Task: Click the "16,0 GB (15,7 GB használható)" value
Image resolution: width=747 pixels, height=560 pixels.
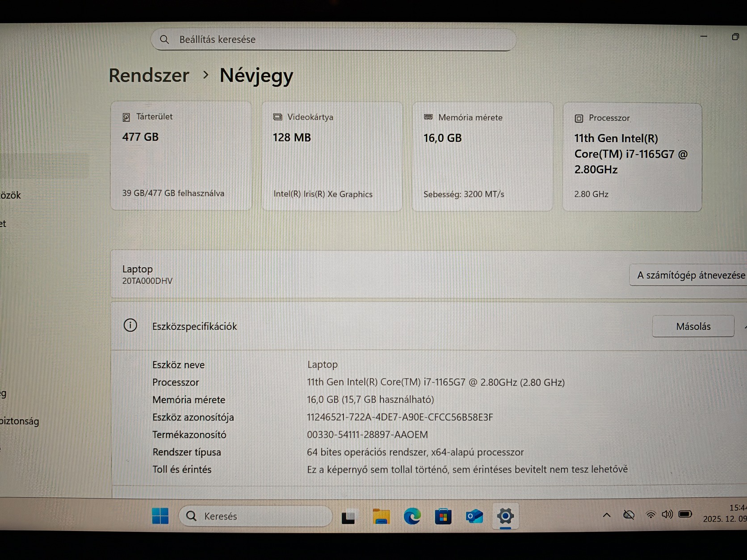Action: [370, 400]
